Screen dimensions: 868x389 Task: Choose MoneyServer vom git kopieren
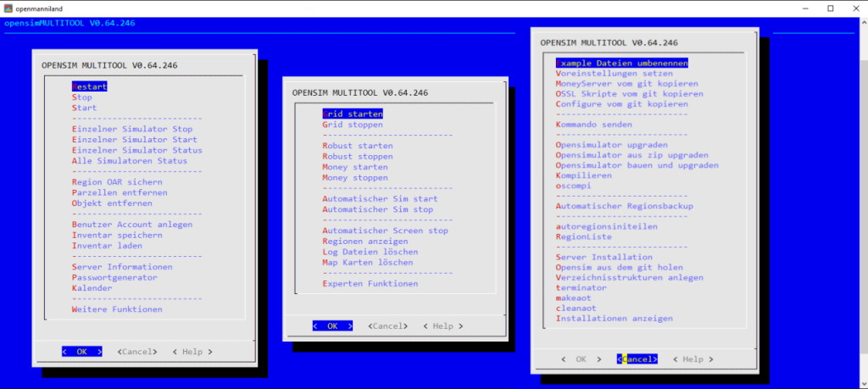coord(626,84)
